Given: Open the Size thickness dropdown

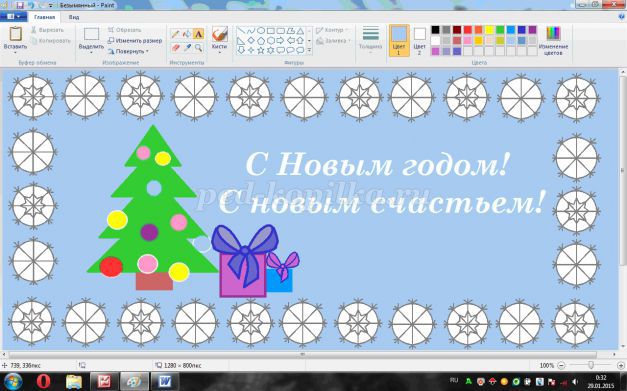Looking at the screenshot, I should pos(370,40).
